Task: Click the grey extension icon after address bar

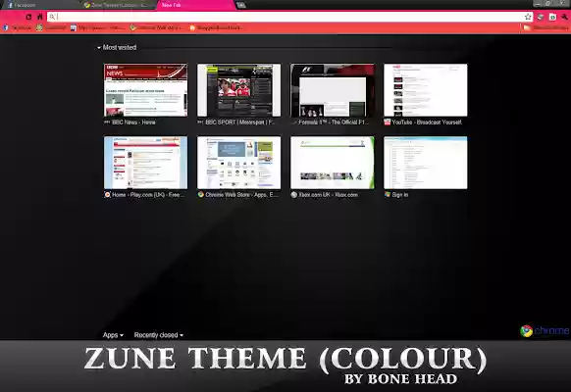Action: coord(541,17)
